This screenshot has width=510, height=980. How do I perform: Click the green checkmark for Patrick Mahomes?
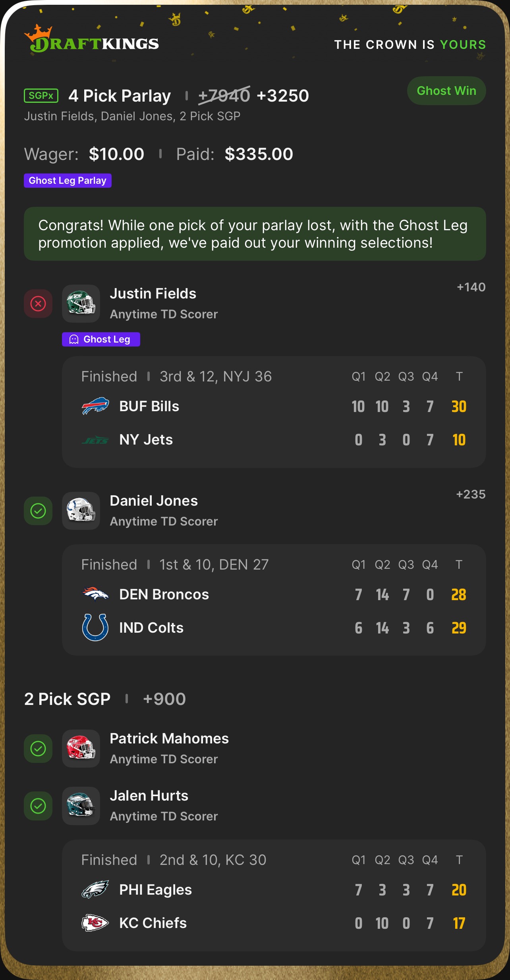click(x=38, y=749)
